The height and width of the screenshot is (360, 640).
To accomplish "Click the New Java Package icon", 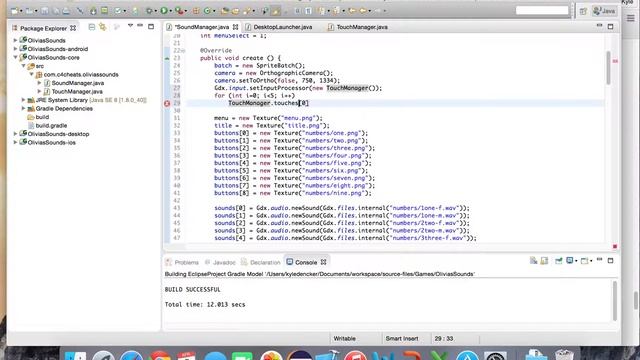I will [196, 11].
